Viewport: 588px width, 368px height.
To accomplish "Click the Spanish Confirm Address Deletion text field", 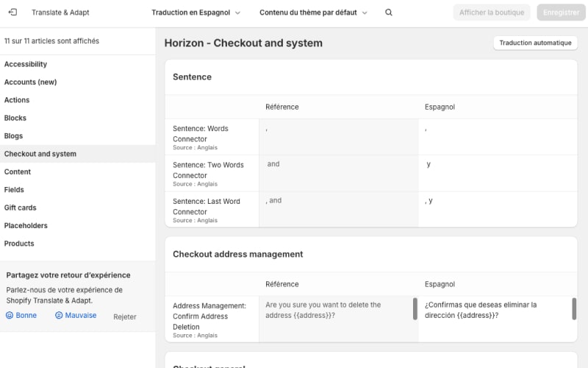I will click(x=492, y=319).
